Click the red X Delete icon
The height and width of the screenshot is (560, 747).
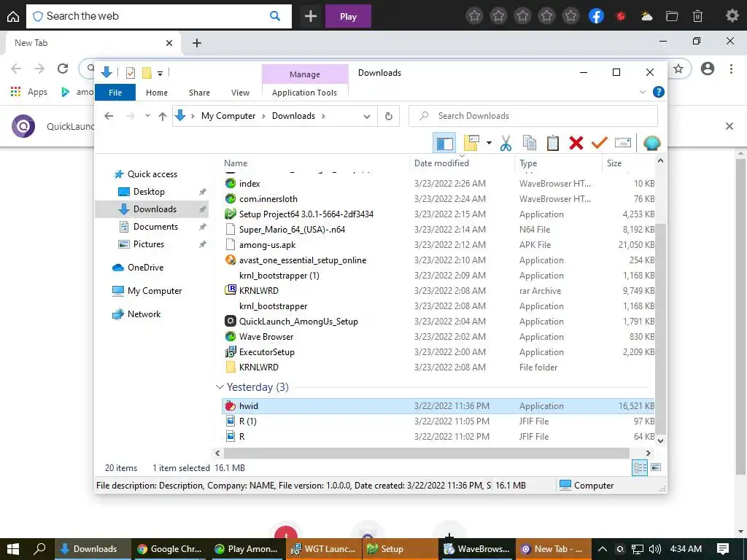tap(576, 143)
